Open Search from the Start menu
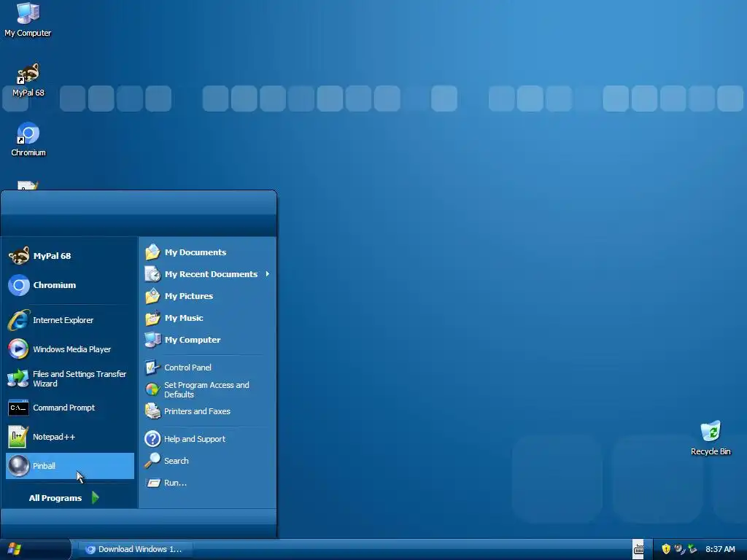Viewport: 747px width, 560px height. pos(207,461)
